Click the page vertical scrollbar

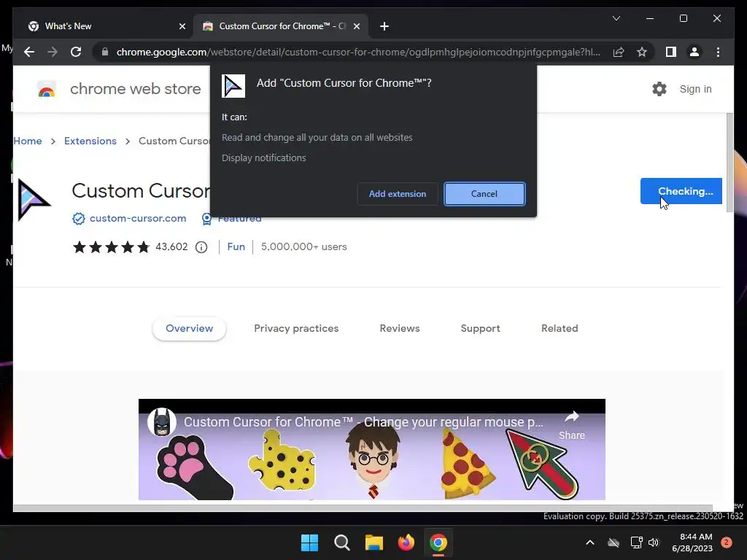coord(729,162)
